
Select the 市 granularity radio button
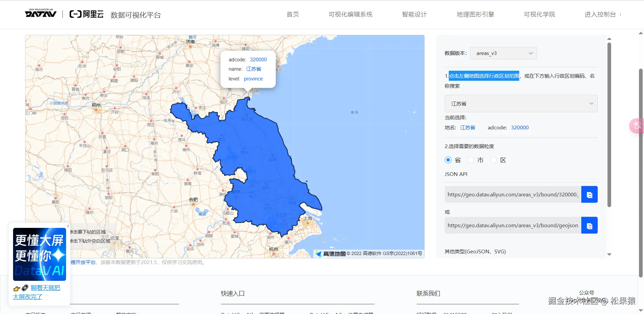point(471,160)
